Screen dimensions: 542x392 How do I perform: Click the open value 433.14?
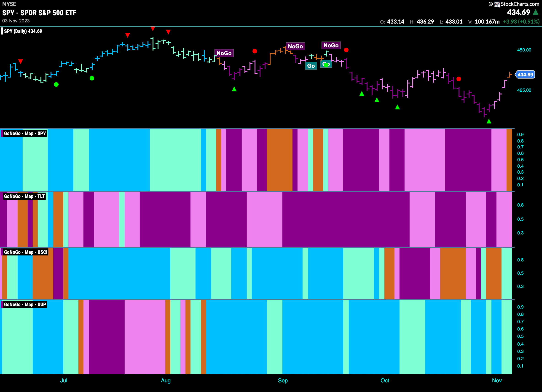point(395,22)
